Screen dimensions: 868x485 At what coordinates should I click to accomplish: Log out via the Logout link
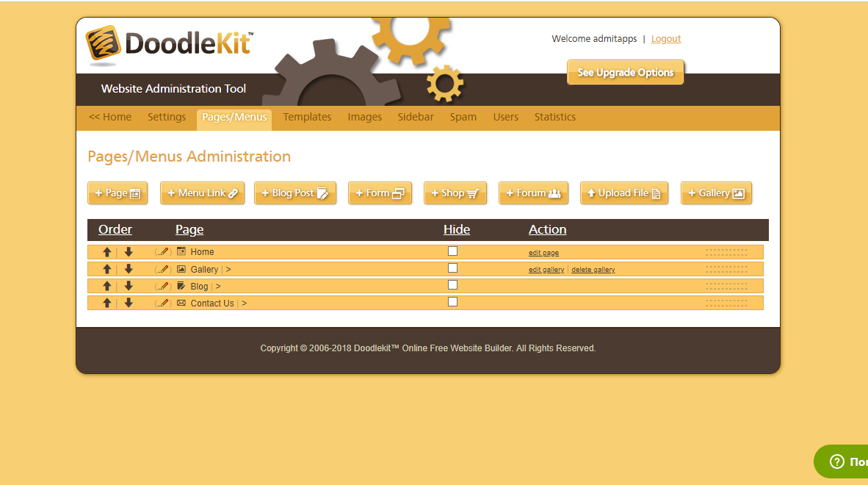point(666,39)
